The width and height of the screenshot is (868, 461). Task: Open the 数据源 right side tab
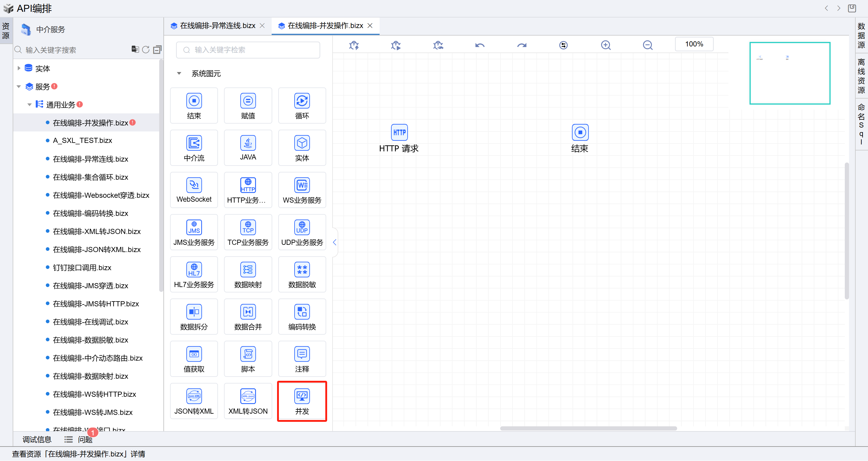click(x=861, y=35)
